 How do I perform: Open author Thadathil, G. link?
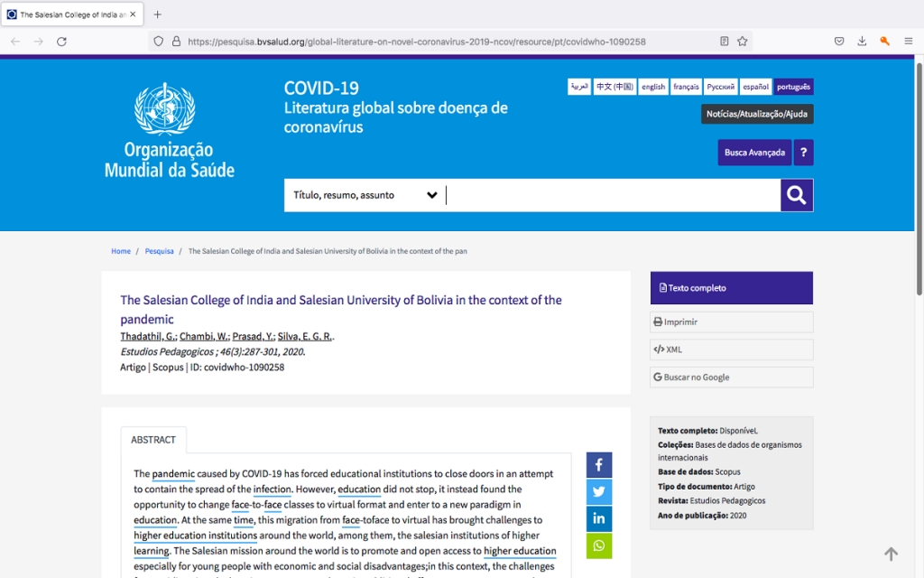coord(148,337)
